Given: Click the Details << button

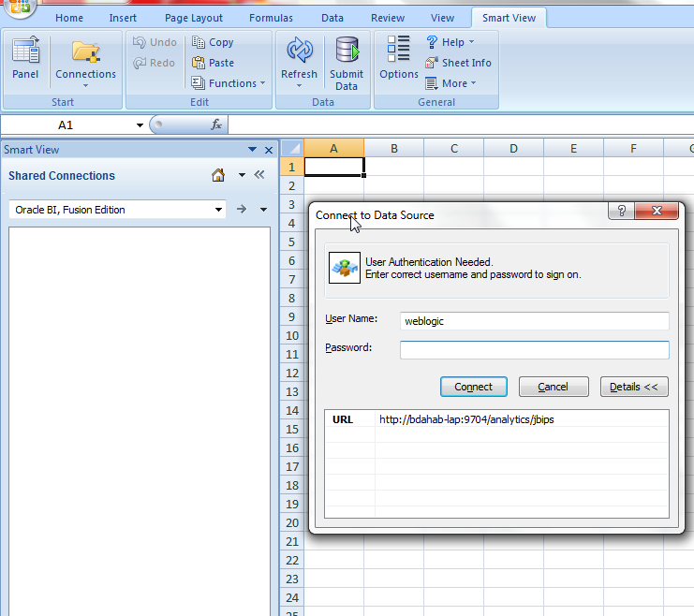Looking at the screenshot, I should (634, 387).
